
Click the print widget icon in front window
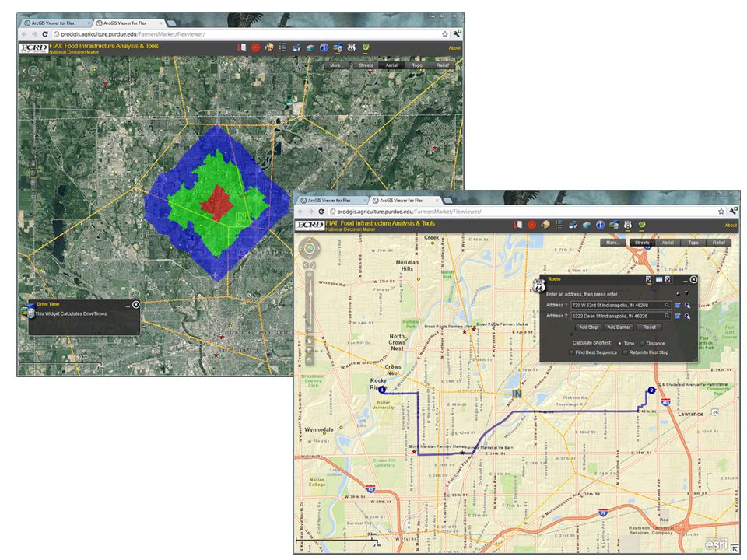[573, 225]
